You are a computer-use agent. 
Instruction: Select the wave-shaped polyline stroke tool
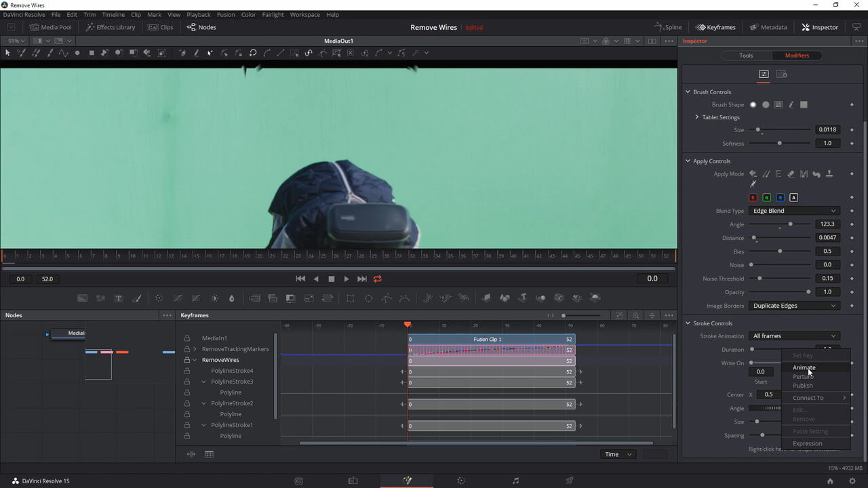point(64,53)
